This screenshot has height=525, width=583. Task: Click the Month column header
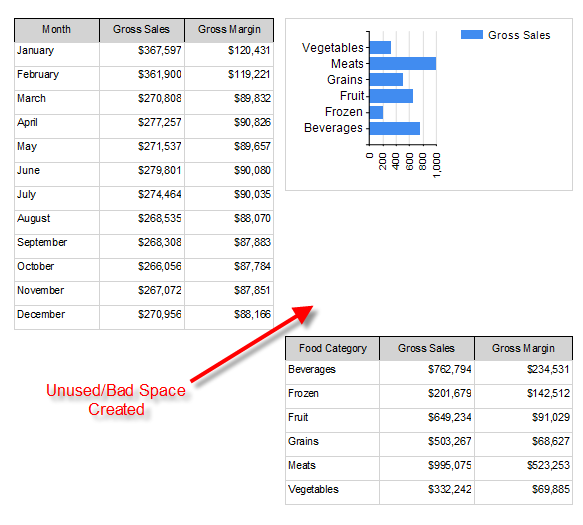57,29
